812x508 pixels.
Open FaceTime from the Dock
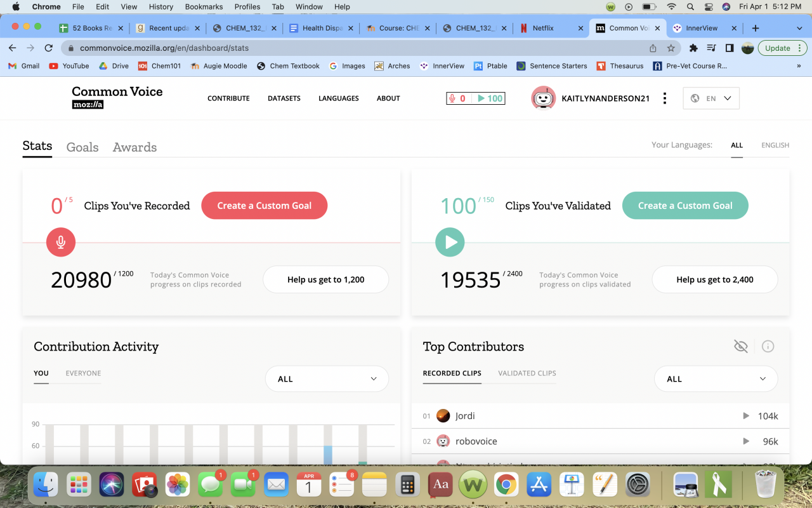tap(244, 485)
